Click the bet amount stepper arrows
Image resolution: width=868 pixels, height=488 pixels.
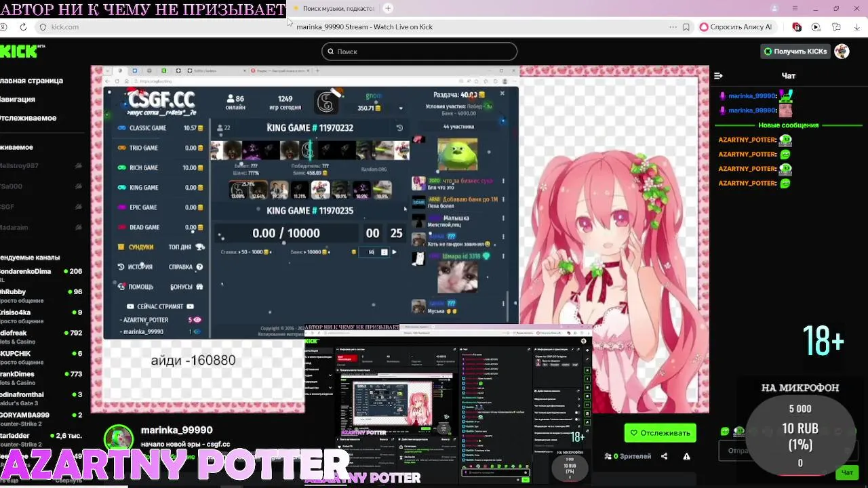click(384, 252)
